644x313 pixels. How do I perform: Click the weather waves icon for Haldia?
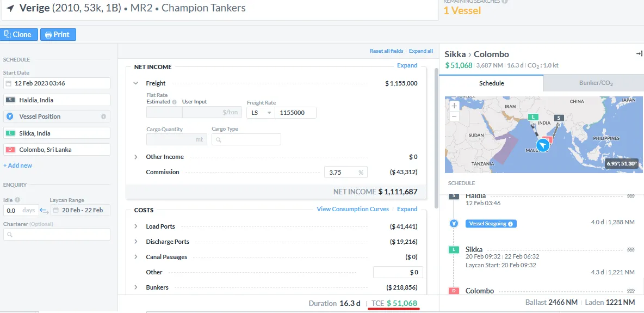click(631, 196)
